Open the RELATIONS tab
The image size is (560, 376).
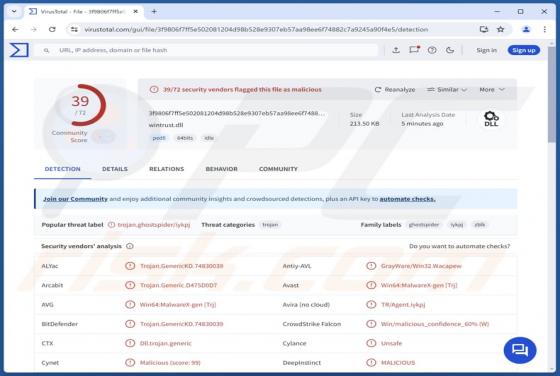(x=166, y=169)
